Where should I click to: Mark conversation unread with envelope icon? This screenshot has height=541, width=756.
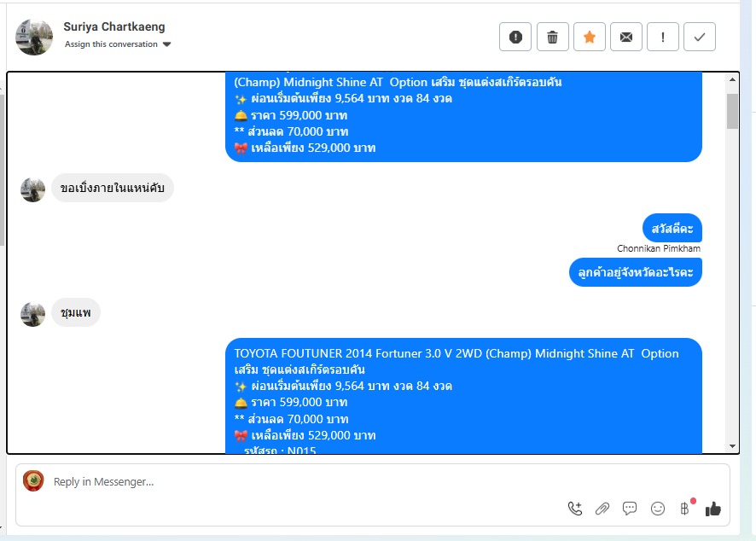tap(625, 37)
